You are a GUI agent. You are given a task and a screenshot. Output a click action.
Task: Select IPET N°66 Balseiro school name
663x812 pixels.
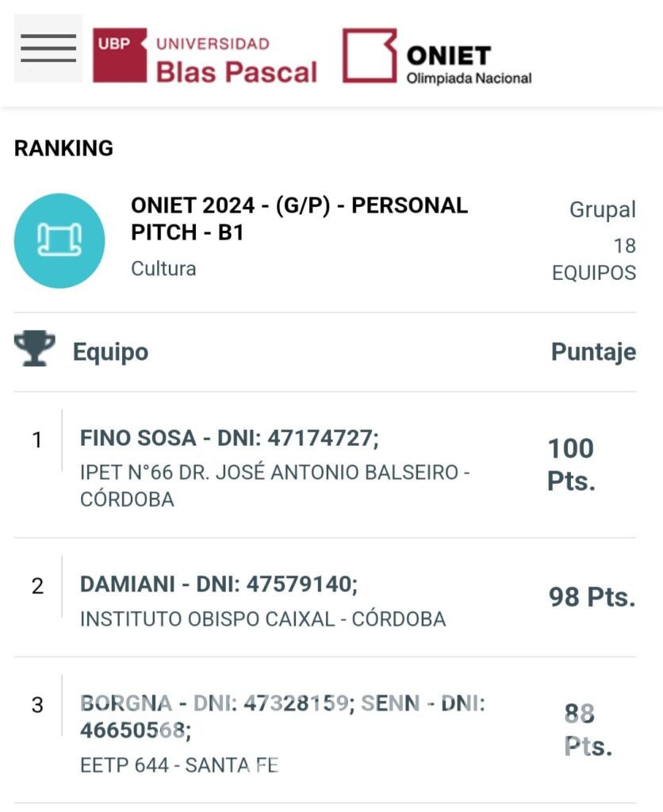coord(274,486)
